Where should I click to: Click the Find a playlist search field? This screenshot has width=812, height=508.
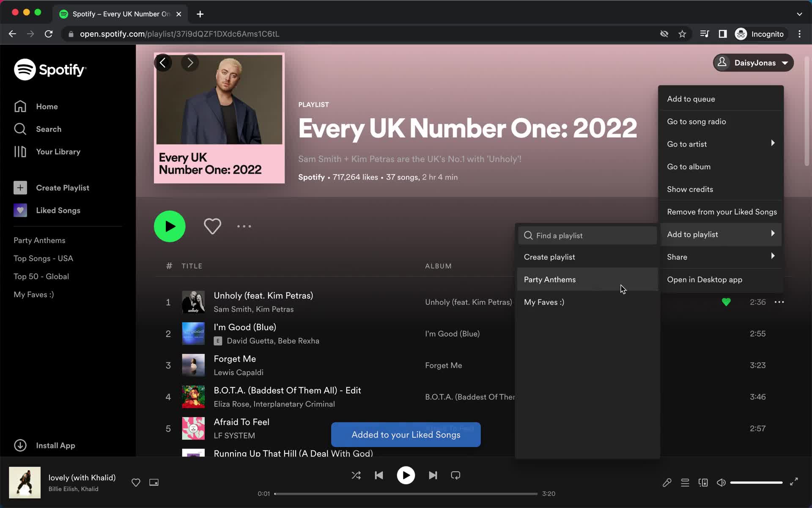tap(589, 235)
